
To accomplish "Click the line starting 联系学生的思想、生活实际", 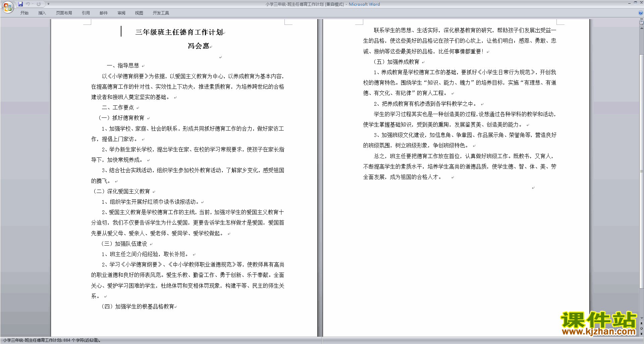I will [465, 30].
